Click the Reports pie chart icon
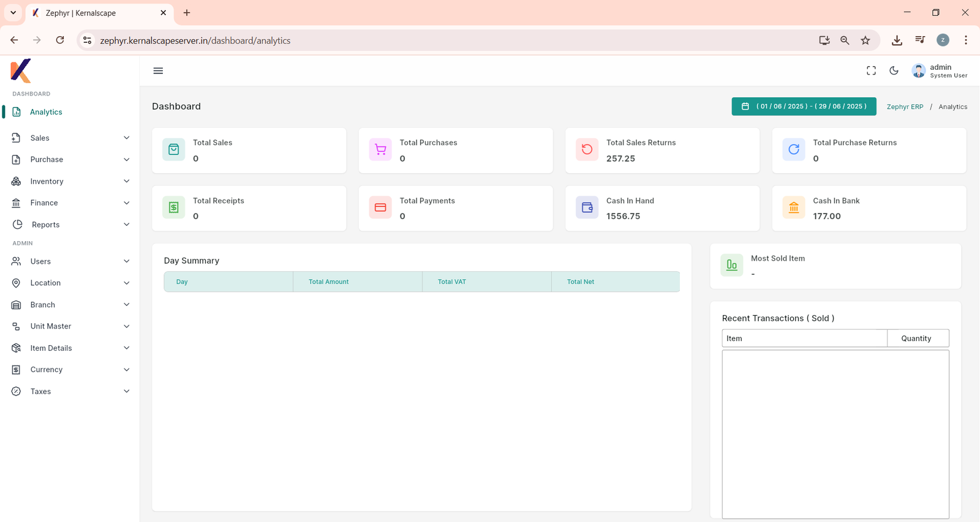The image size is (980, 522). click(17, 225)
